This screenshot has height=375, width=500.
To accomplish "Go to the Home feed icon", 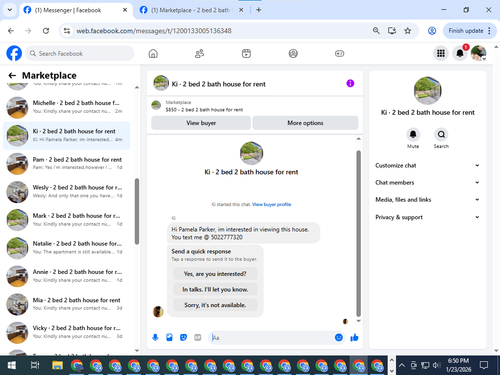I will (x=153, y=53).
